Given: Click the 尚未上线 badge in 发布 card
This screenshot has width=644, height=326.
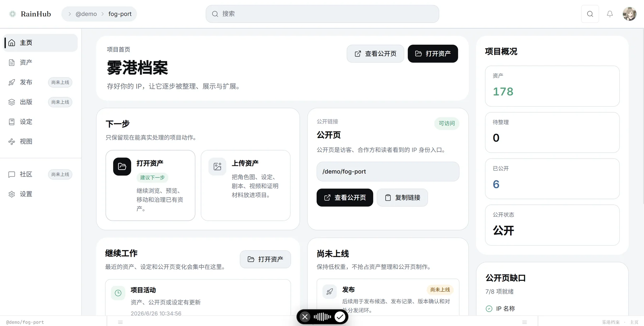Looking at the screenshot, I should (440, 289).
